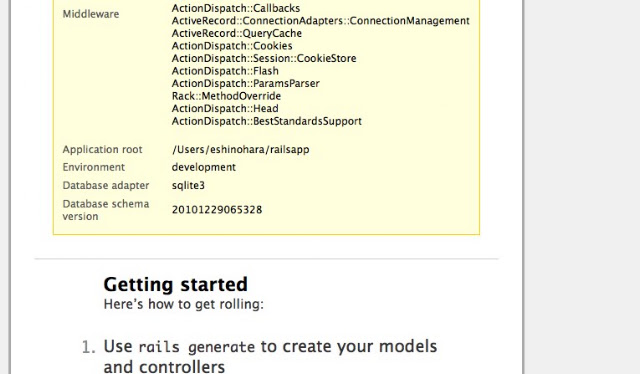640x374 pixels.
Task: Click the 'Middleware' label
Action: pos(91,14)
